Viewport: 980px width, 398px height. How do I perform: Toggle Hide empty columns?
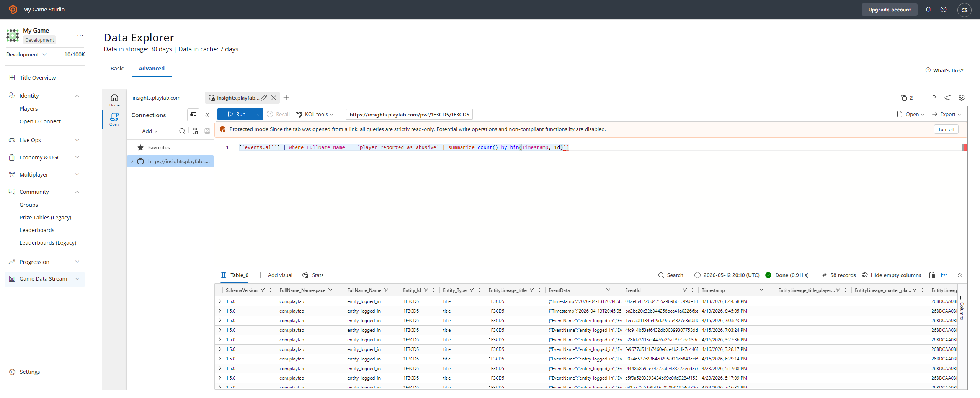(x=891, y=275)
